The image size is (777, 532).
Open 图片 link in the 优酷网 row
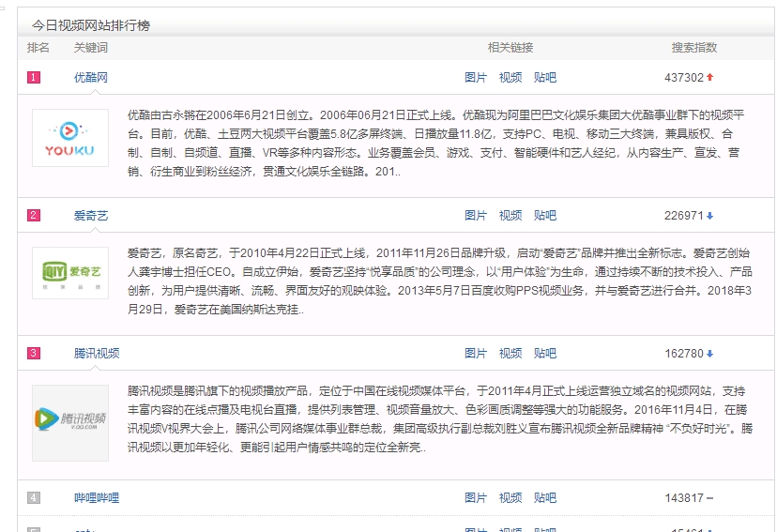[476, 78]
